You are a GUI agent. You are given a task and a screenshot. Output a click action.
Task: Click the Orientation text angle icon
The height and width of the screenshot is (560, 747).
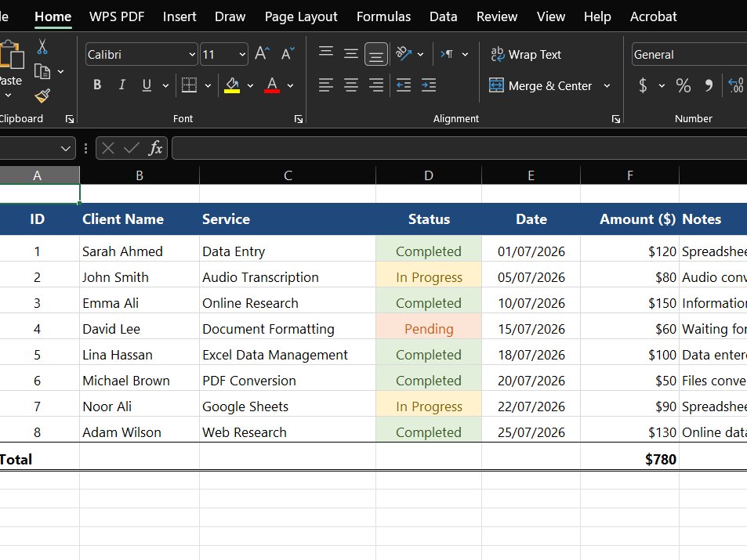point(404,54)
